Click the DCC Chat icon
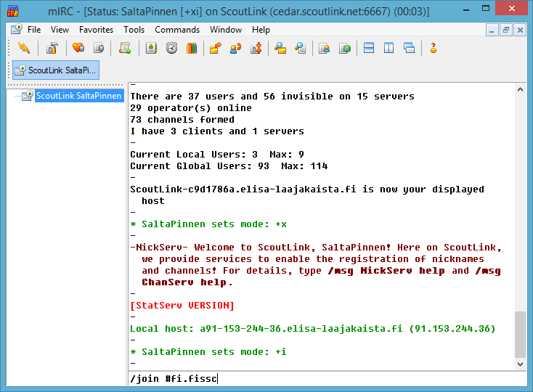This screenshot has height=392, width=533. pos(235,48)
